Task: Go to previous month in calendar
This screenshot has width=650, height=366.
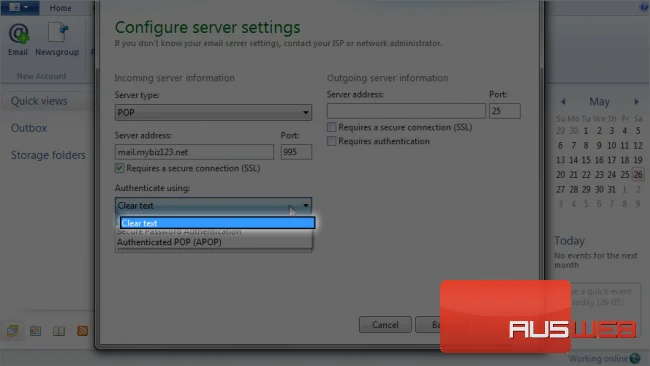Action: click(563, 102)
